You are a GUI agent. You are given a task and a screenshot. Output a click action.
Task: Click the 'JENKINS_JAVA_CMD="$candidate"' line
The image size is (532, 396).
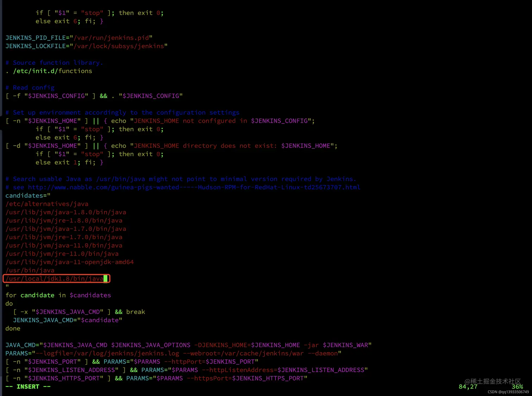pos(68,320)
